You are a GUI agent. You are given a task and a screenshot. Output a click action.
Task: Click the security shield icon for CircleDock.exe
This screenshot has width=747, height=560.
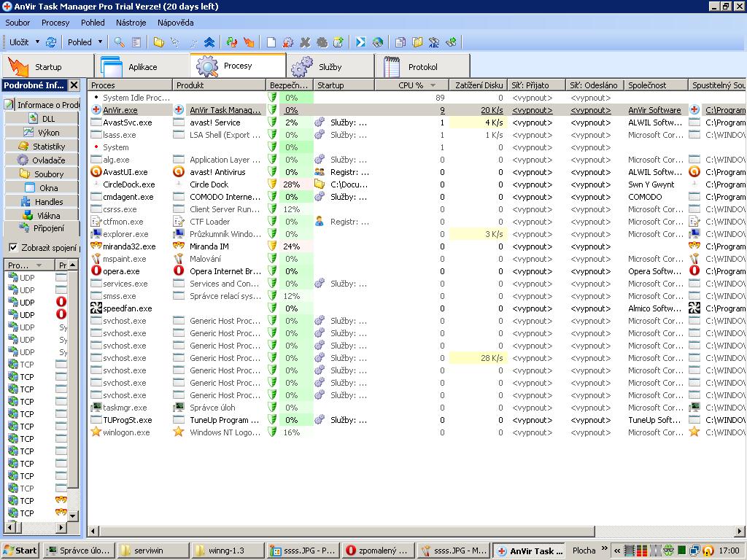coord(273,184)
